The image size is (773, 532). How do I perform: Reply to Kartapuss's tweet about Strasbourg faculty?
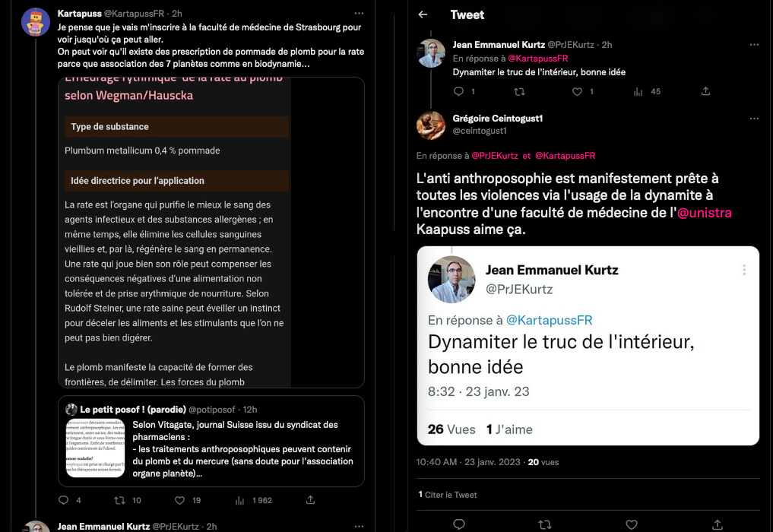pos(64,500)
